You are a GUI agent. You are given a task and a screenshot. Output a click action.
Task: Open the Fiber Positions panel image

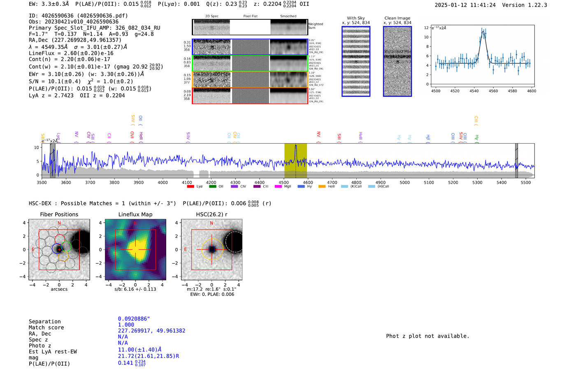point(59,250)
